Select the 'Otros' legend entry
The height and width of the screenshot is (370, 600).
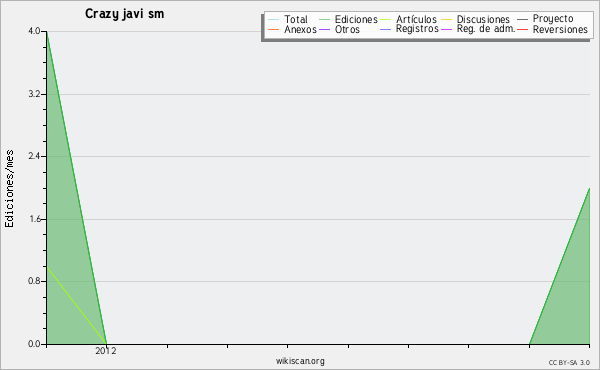[x=347, y=29]
